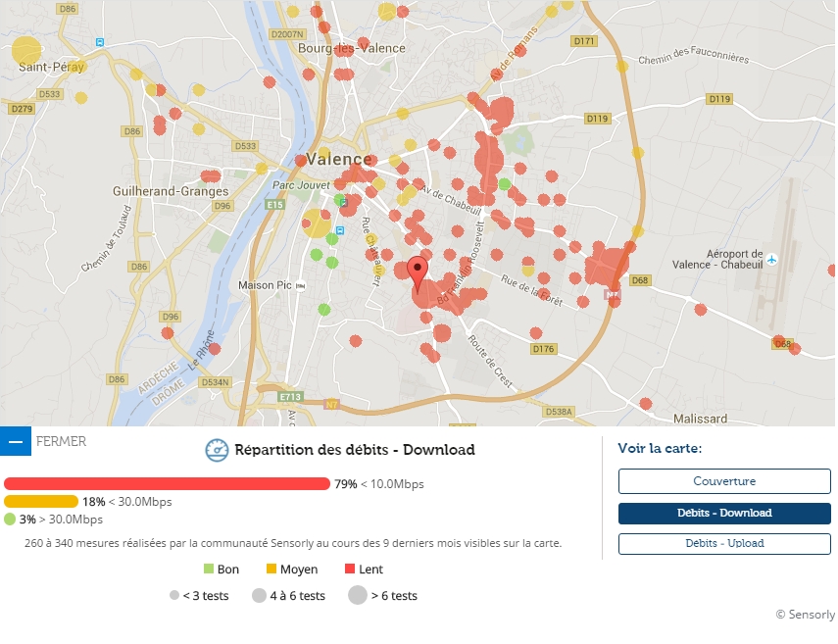Click the Parc Jouvet label
This screenshot has height=644, width=838.
coord(301,185)
